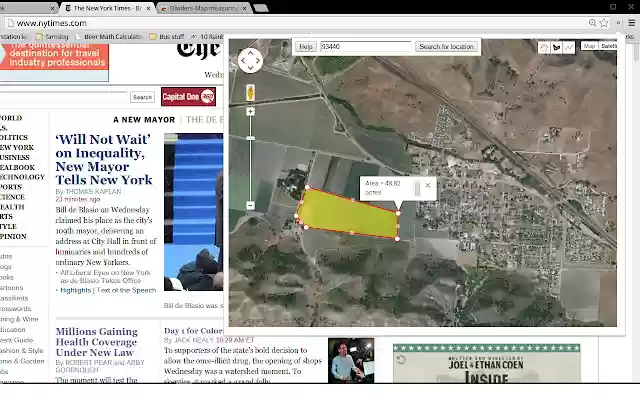Click the scrollbar inside the area info bubble

tap(417, 189)
